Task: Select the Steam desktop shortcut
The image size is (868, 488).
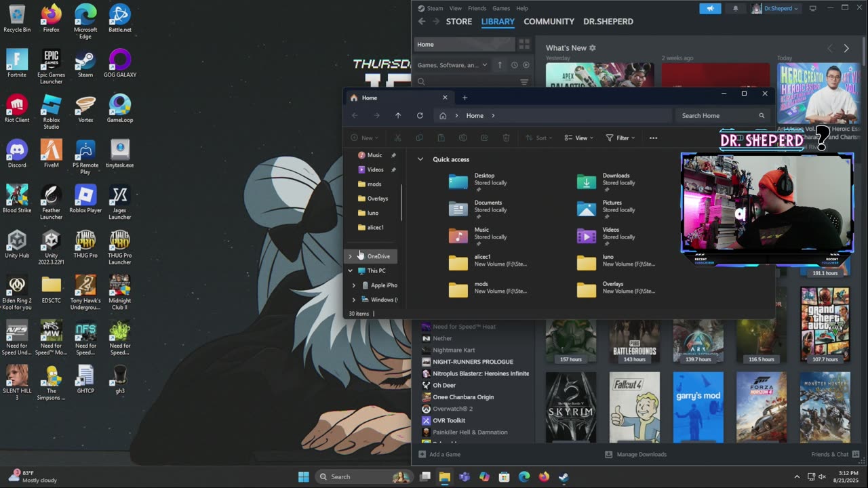Action: (x=85, y=63)
